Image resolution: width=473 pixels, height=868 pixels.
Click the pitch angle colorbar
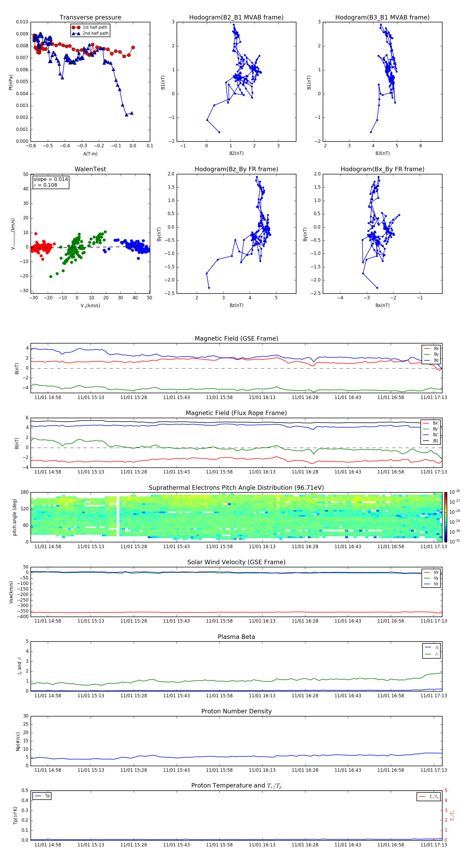pyautogui.click(x=446, y=517)
